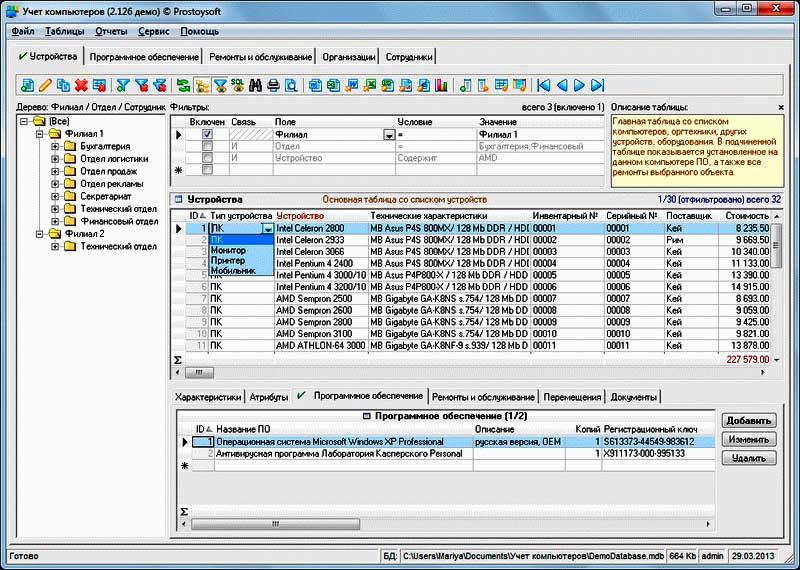Image resolution: width=800 pixels, height=570 pixels.
Task: Click the pencil edit record icon
Action: click(x=45, y=86)
